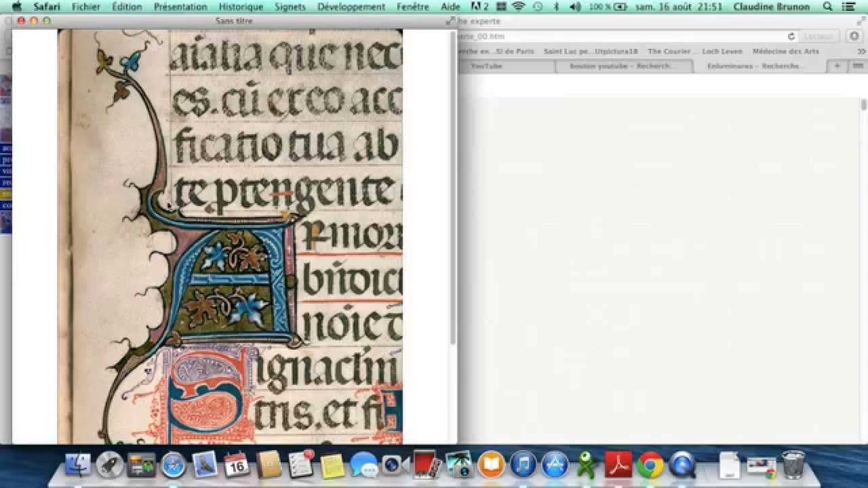The width and height of the screenshot is (868, 488).
Task: Open iBooks in the Dock
Action: tap(491, 465)
